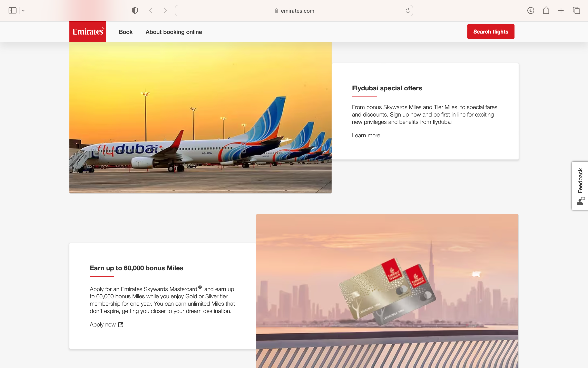The image size is (588, 368).
Task: Open the Feedback side tab
Action: [x=580, y=186]
